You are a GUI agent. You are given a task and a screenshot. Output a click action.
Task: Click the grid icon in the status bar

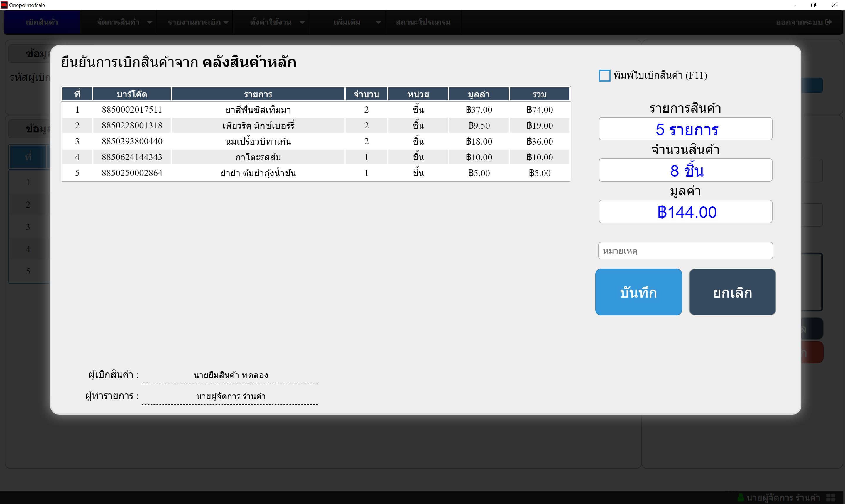coord(831,498)
